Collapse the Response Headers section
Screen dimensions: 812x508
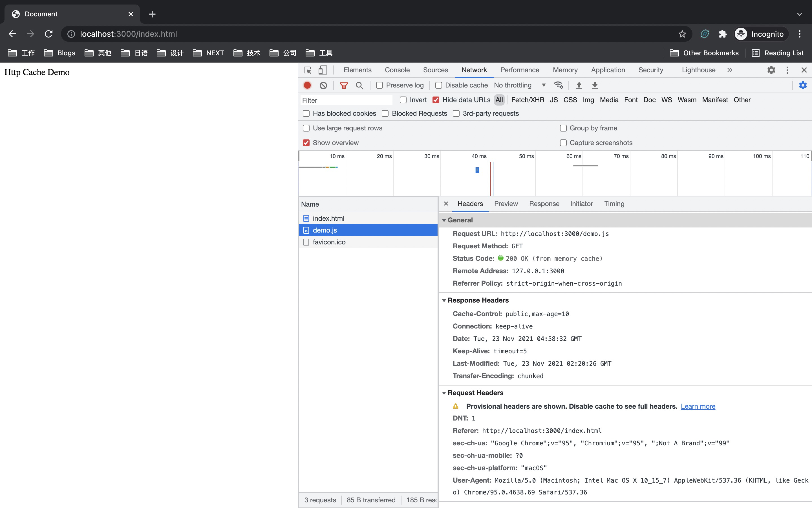point(444,300)
